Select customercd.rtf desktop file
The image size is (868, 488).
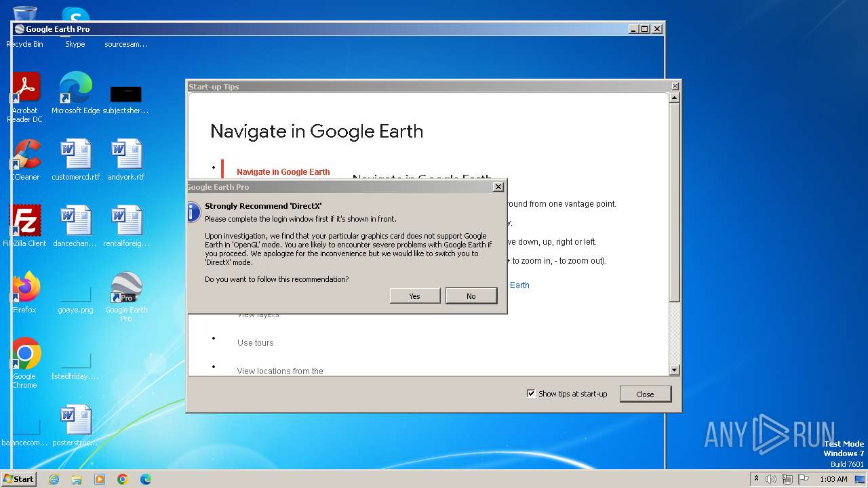pos(75,159)
